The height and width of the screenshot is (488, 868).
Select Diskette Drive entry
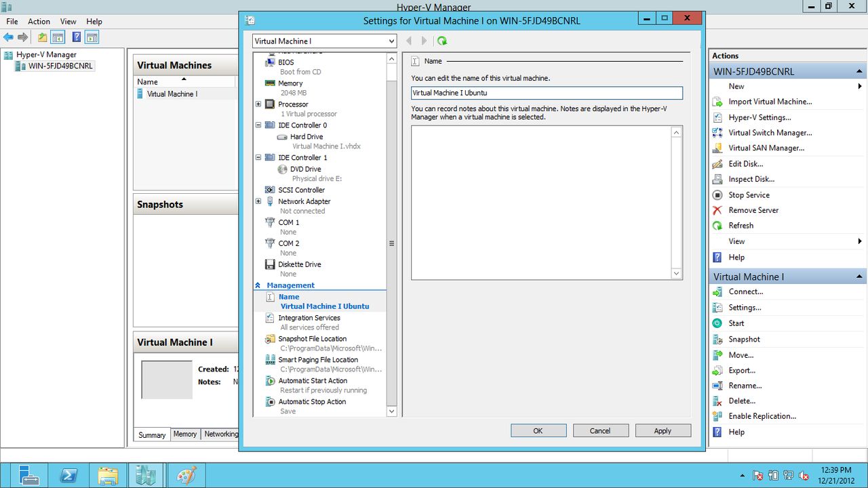click(x=299, y=265)
